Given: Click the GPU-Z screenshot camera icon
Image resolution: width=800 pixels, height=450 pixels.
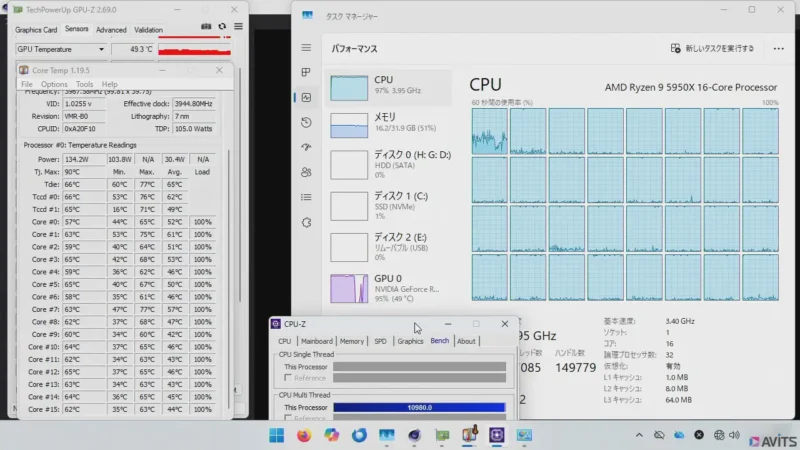Looking at the screenshot, I should pos(205,27).
